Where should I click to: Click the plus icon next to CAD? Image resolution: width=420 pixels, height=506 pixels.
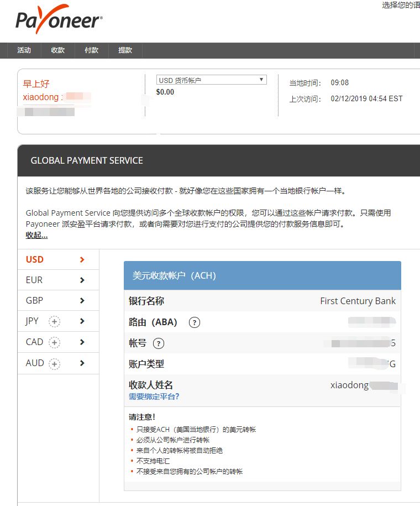54,342
